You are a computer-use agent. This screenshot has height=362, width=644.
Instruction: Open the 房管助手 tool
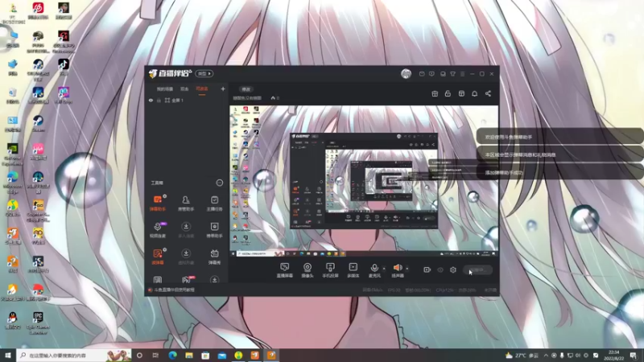(x=186, y=204)
